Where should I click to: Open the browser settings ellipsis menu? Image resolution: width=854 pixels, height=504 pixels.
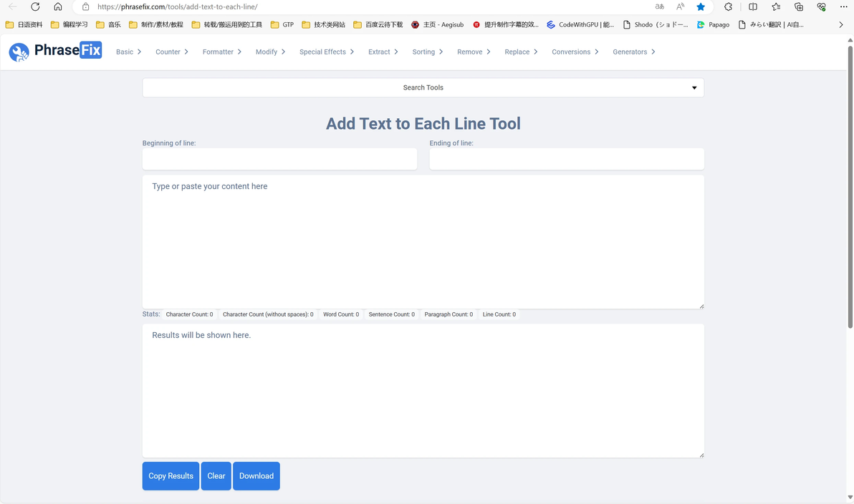point(844,6)
